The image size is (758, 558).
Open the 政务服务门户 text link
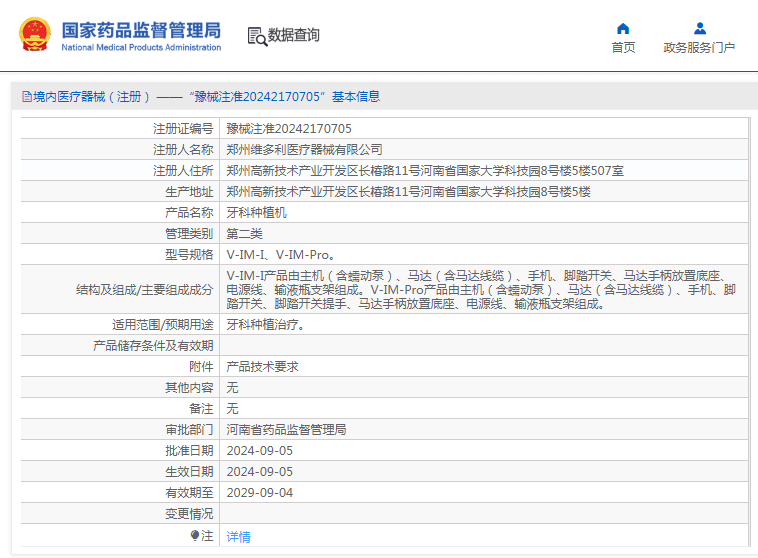(x=699, y=47)
